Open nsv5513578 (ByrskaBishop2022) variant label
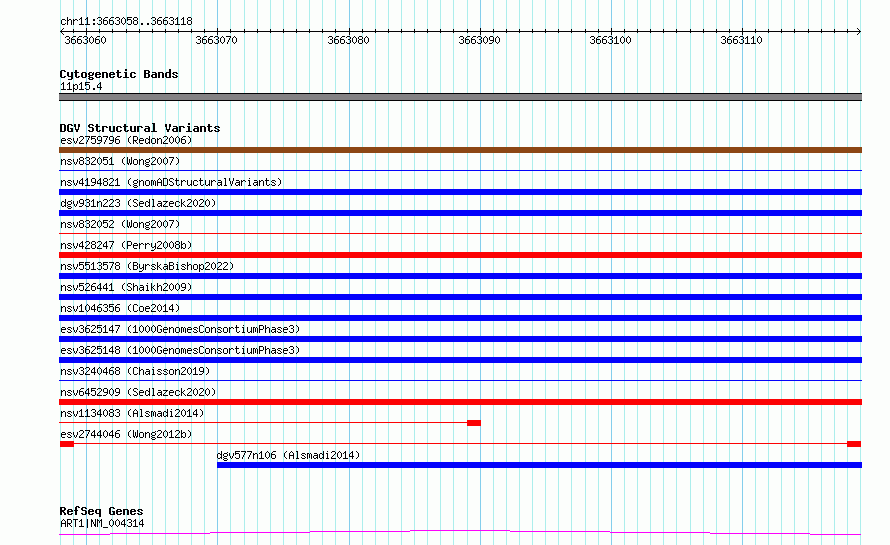Image resolution: width=890 pixels, height=545 pixels. point(147,266)
